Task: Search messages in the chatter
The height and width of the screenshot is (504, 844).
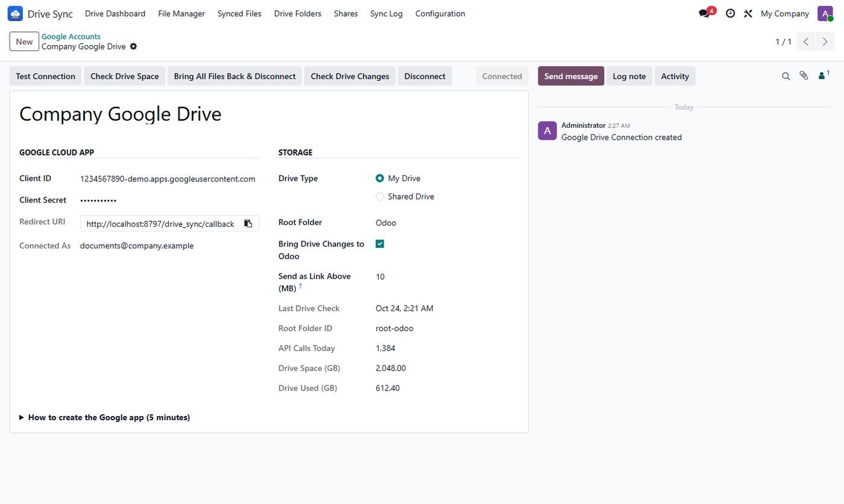Action: click(x=786, y=76)
